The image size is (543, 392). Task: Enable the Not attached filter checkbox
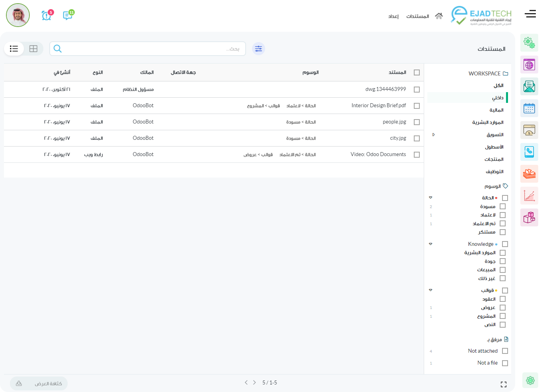tap(505, 351)
